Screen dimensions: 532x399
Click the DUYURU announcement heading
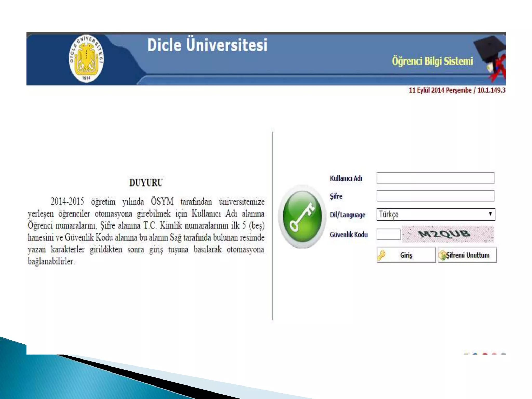coord(146,183)
